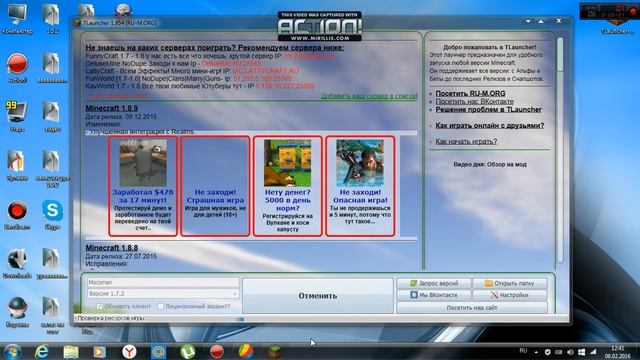
Task: Click the tools icon on Настройки
Action: click(494, 295)
